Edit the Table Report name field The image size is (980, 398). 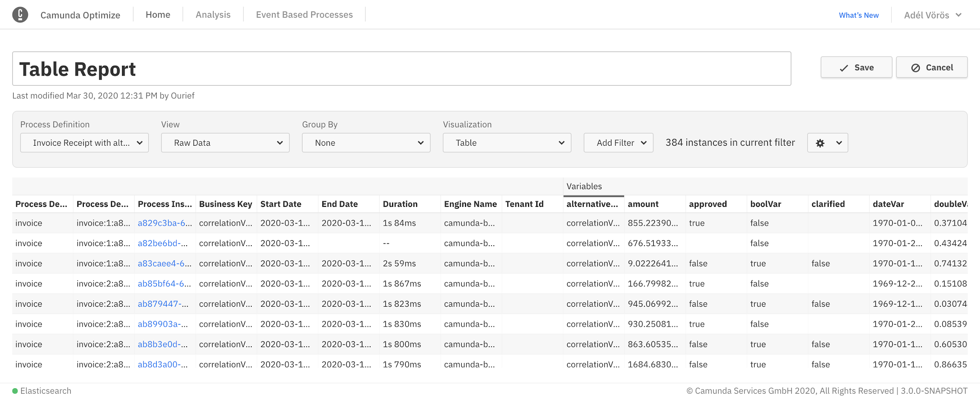click(401, 69)
